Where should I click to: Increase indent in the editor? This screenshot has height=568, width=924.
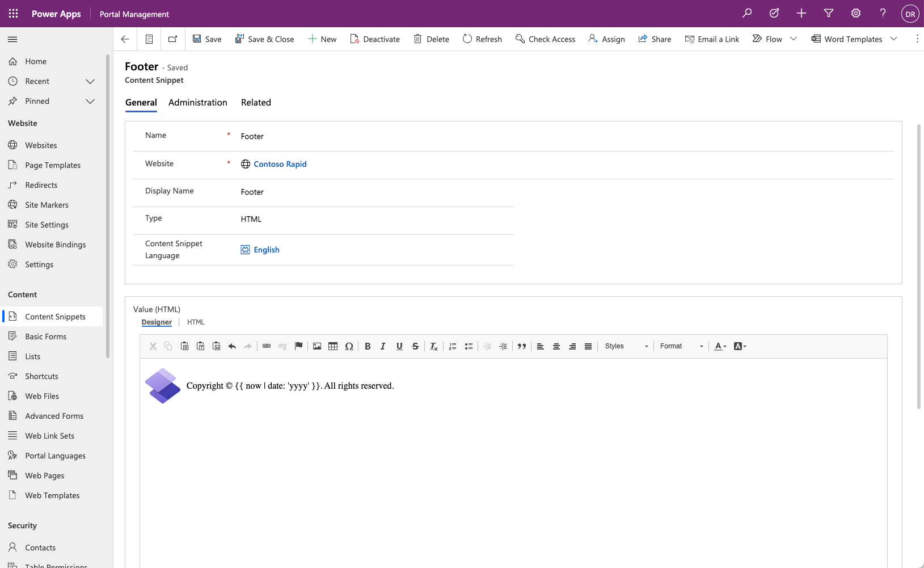pyautogui.click(x=503, y=346)
